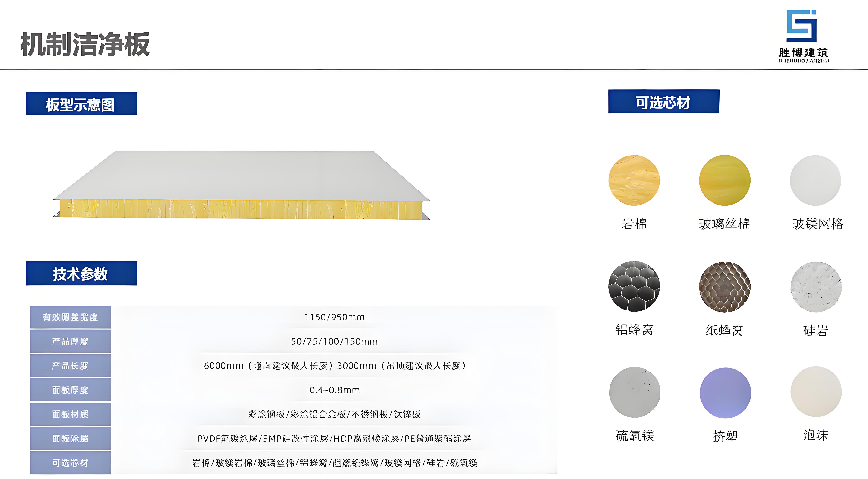Click the 机制洁净板 page title
Viewport: 868px width, 479px height.
[85, 44]
